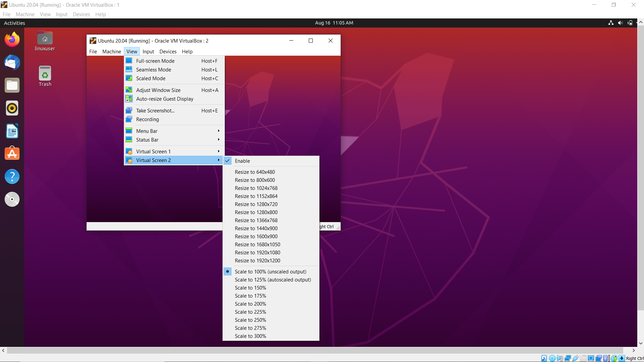
Task: Select Scale to 250% option
Action: (x=271, y=320)
